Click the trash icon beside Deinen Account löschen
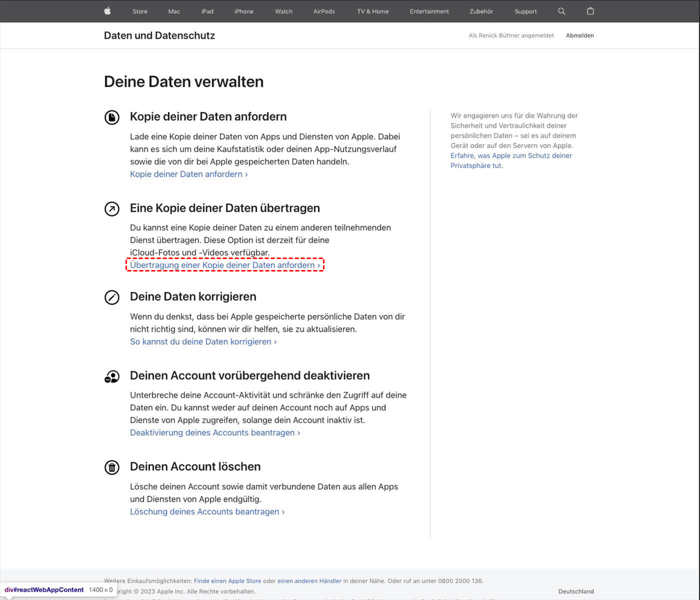 pos(111,467)
